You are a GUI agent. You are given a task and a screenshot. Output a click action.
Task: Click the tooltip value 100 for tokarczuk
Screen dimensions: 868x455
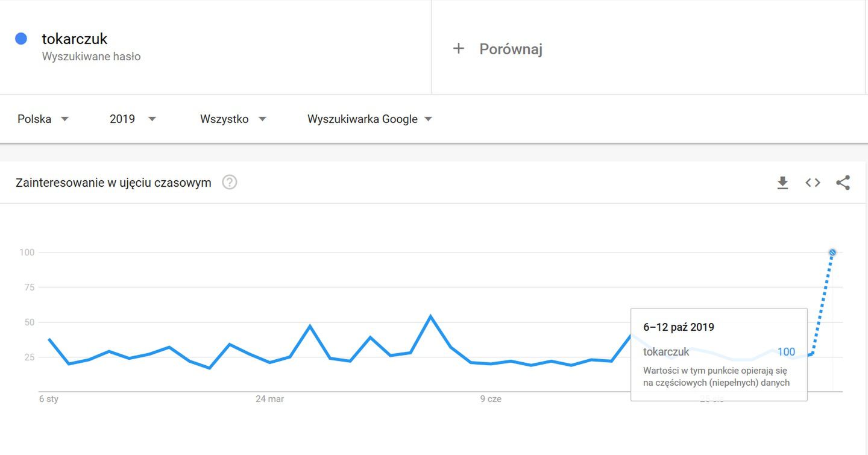[x=786, y=352]
